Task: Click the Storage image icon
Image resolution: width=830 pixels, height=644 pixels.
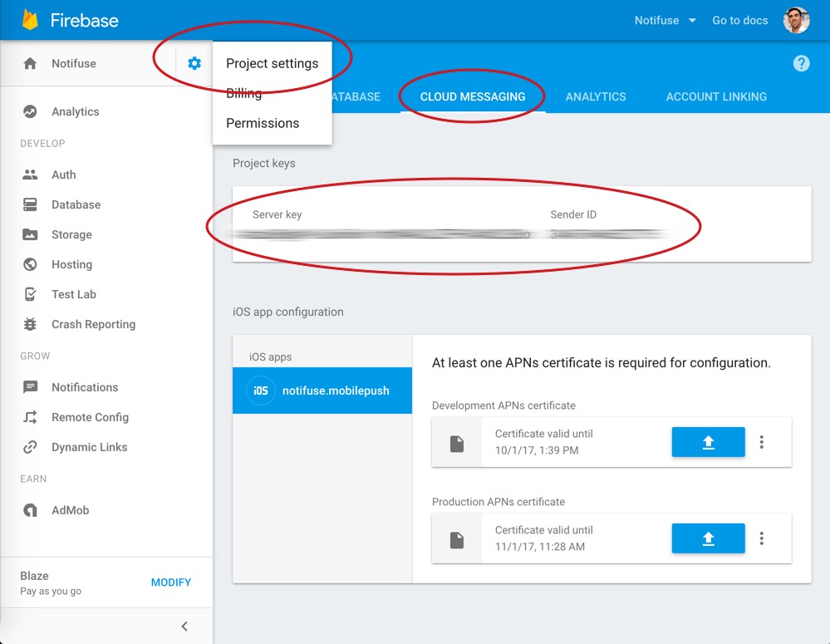Action: pyautogui.click(x=30, y=234)
